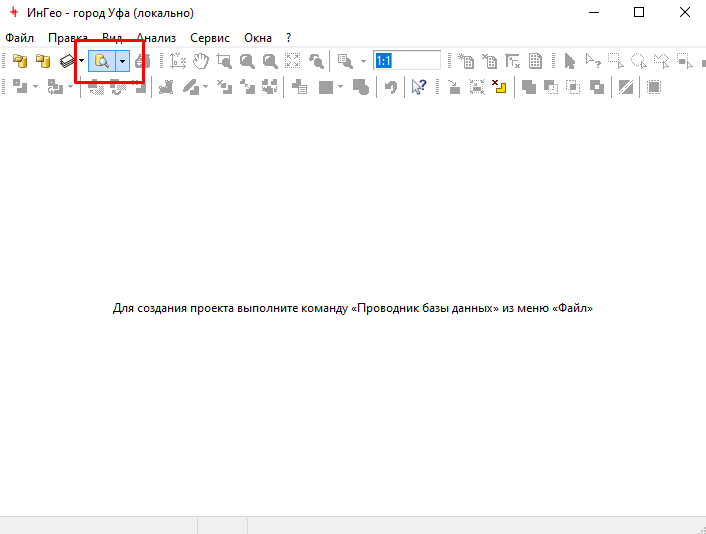Expand the pencil draw dropdown arrow
706x534 pixels.
pos(206,86)
